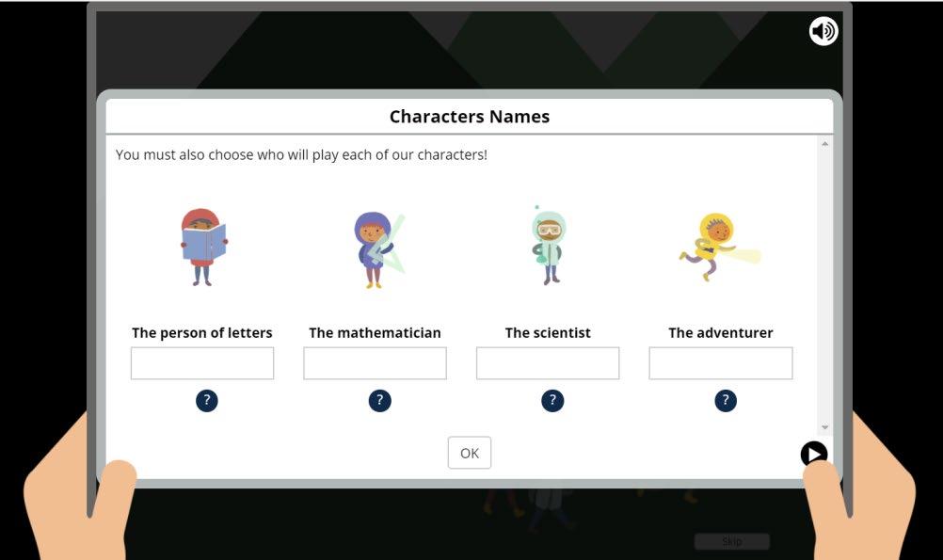Select the purple-hooded mathematician character image
This screenshot has height=560, width=943.
378,249
